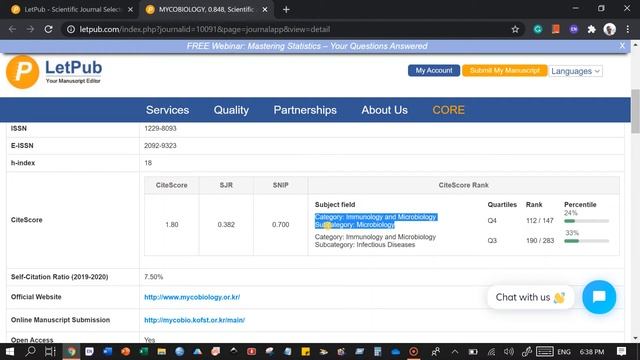This screenshot has width=640, height=360.
Task: Open volume control in system tray
Action: (x=509, y=351)
